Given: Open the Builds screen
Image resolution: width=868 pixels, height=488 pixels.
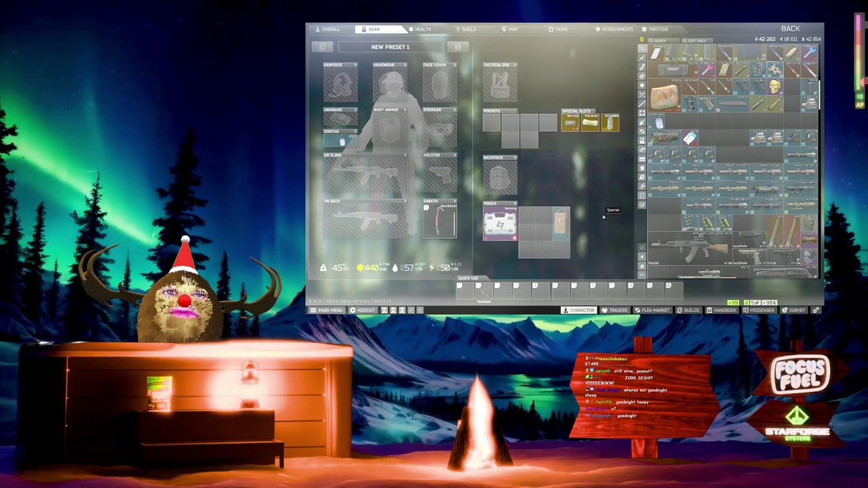Looking at the screenshot, I should click(x=688, y=310).
